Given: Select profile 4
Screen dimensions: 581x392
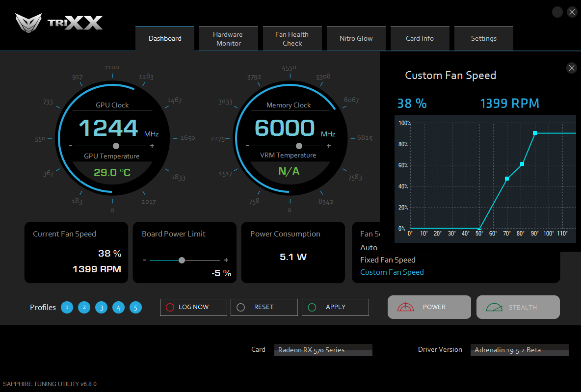Looking at the screenshot, I should (119, 307).
